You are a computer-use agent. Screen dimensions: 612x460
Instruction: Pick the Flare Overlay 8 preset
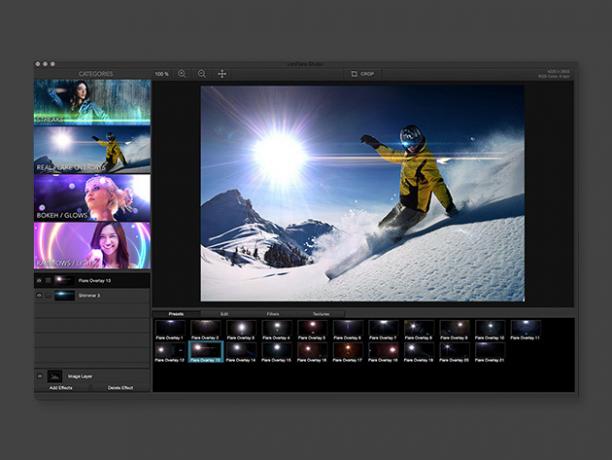point(418,330)
